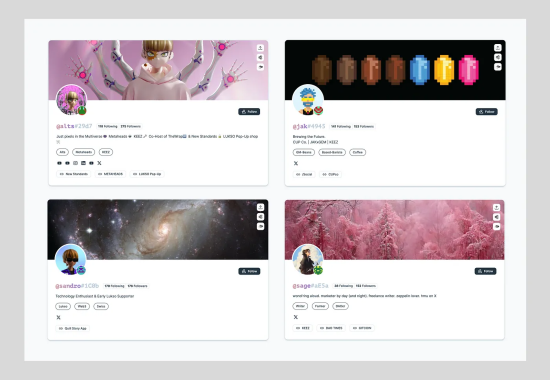Follow the @alts profile
Screen dimensions: 550x380
click(x=249, y=112)
